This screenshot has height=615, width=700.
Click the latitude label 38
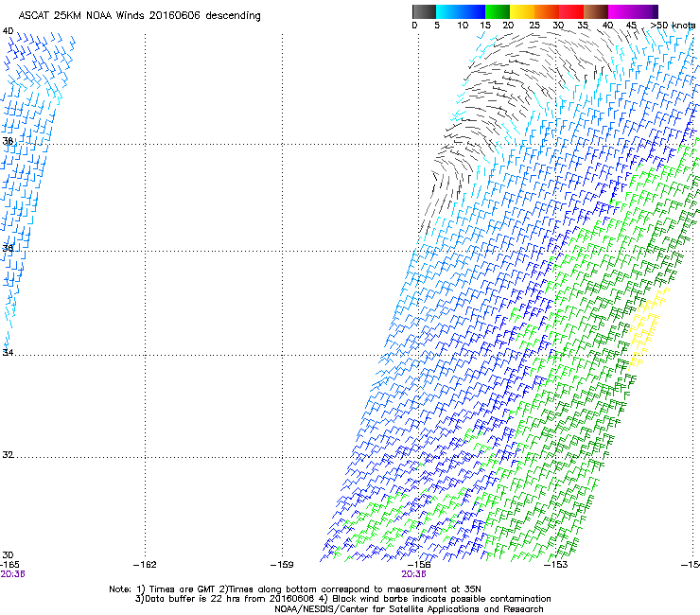click(8, 141)
